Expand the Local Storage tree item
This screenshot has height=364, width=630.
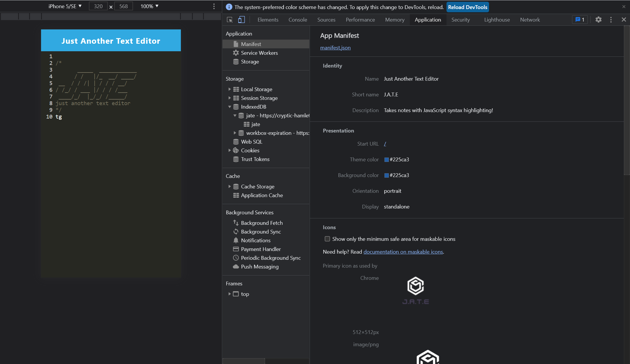coord(230,89)
